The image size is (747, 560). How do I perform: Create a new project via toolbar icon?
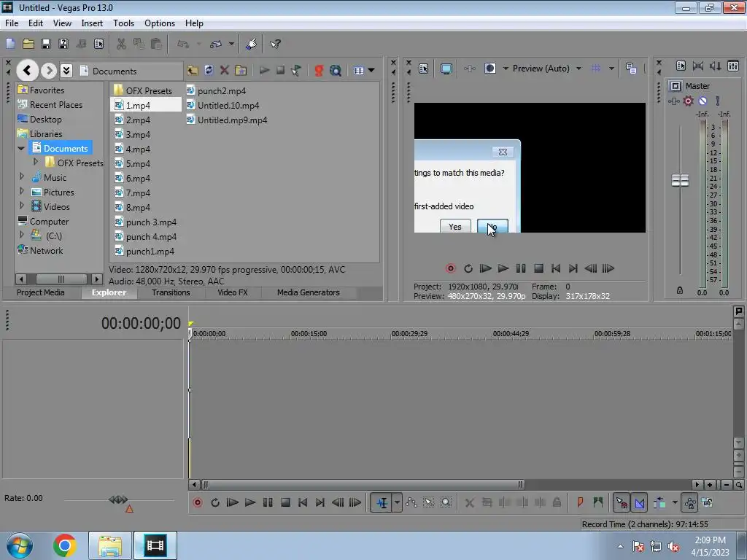pyautogui.click(x=10, y=44)
